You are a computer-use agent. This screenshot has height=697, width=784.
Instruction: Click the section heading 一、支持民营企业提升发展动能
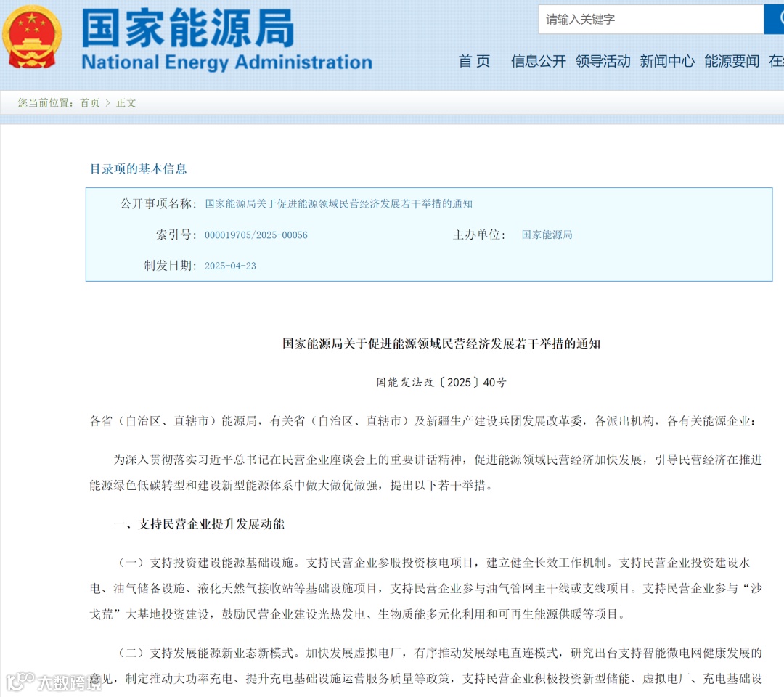(199, 524)
